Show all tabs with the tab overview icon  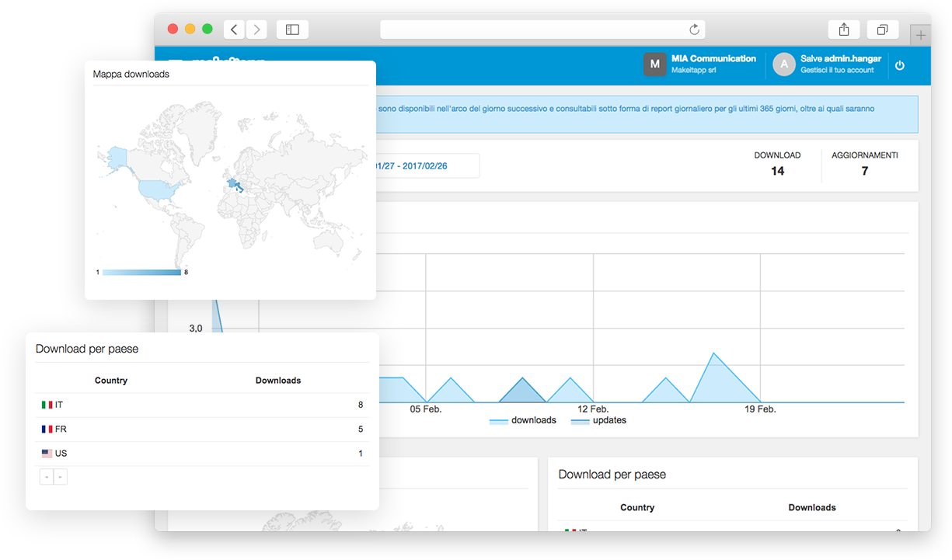point(883,30)
